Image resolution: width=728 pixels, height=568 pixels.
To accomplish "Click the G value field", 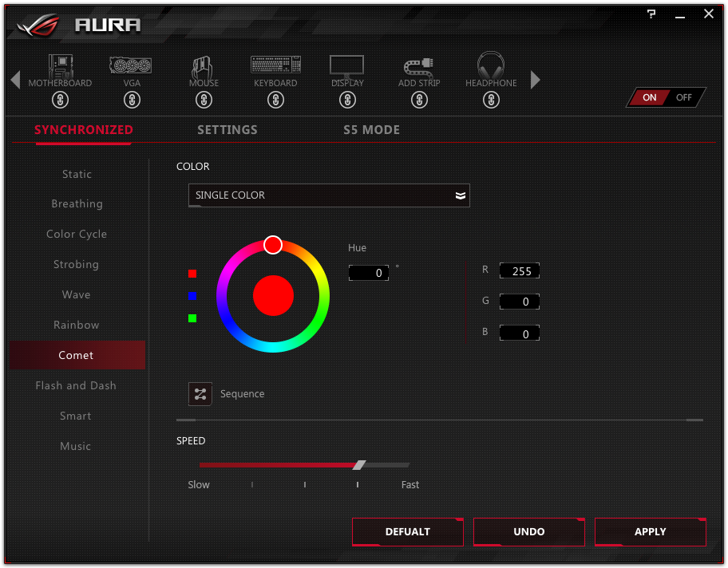I will [x=520, y=302].
